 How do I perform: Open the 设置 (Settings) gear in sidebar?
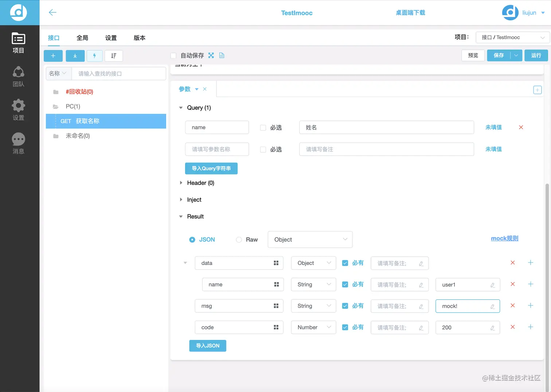pos(18,110)
